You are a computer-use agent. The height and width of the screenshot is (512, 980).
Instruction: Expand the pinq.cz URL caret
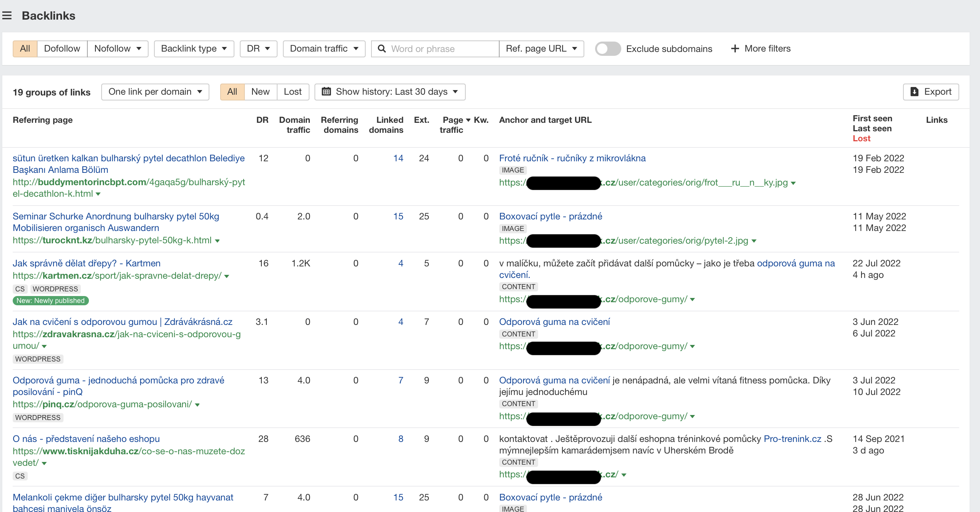197,405
